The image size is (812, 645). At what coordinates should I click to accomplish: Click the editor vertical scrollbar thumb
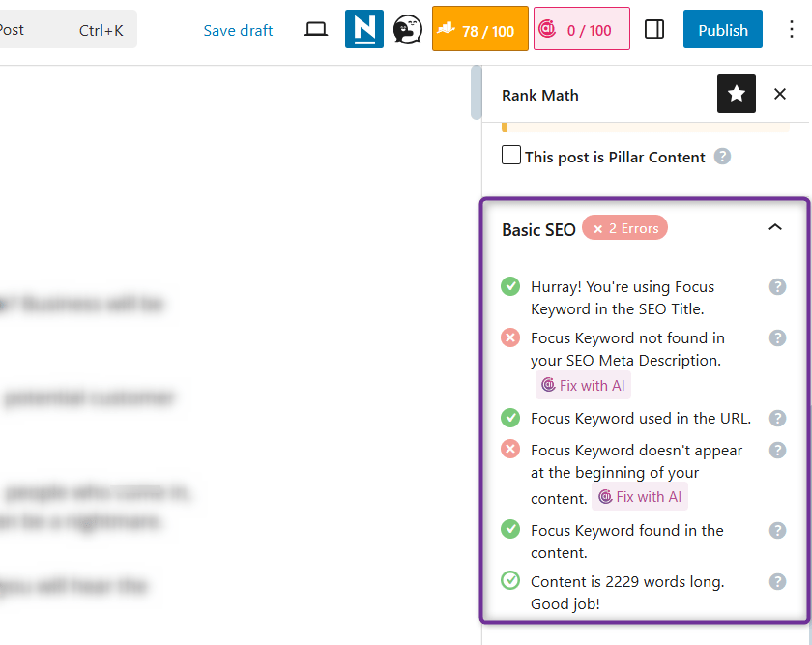(476, 92)
